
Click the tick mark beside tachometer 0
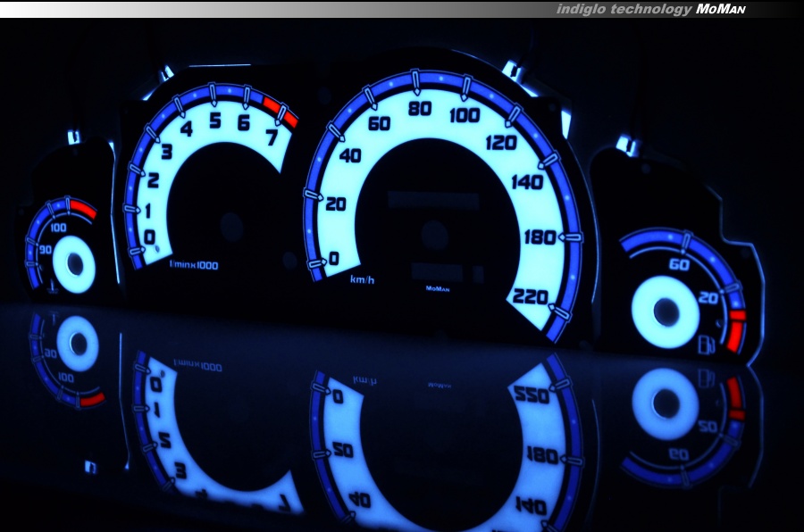[x=136, y=252]
